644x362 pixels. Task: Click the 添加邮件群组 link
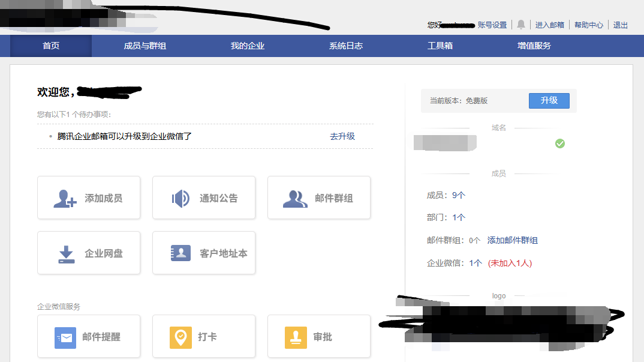(x=513, y=240)
